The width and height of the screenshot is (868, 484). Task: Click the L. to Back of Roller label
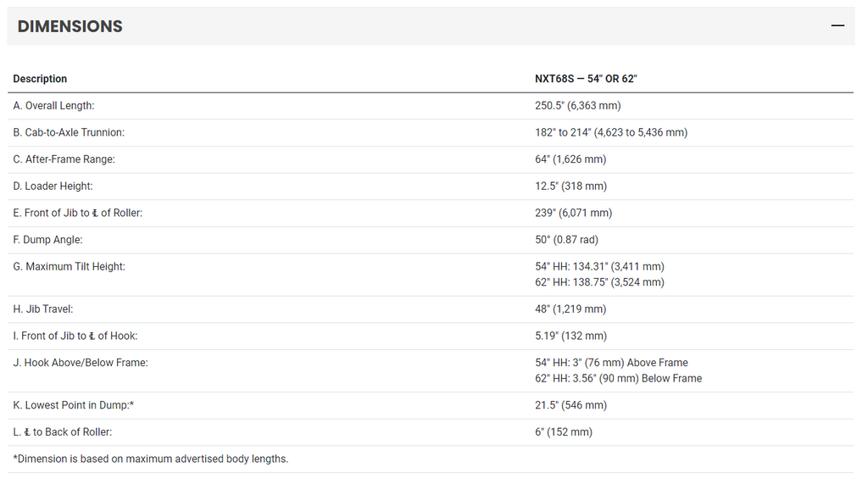[x=63, y=432]
